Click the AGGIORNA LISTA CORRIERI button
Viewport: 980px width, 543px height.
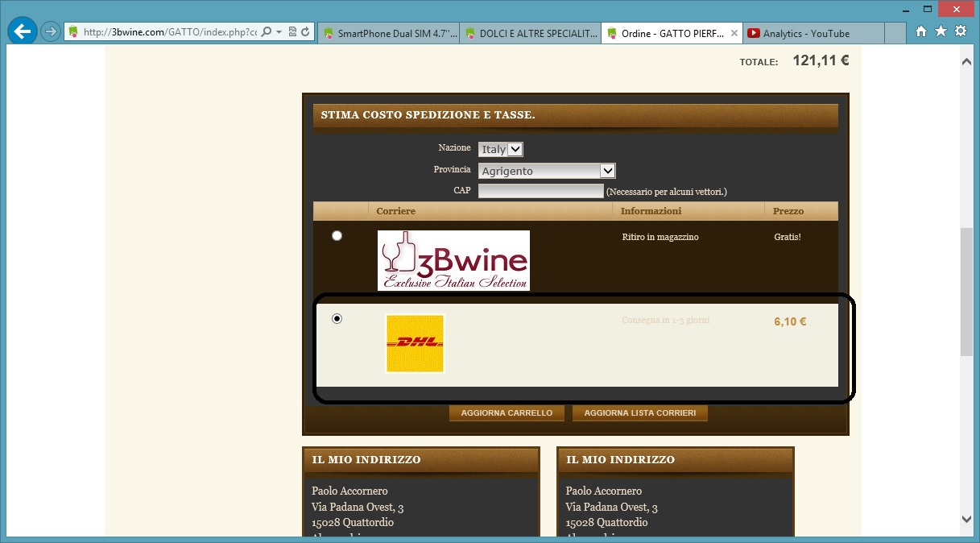pos(640,412)
